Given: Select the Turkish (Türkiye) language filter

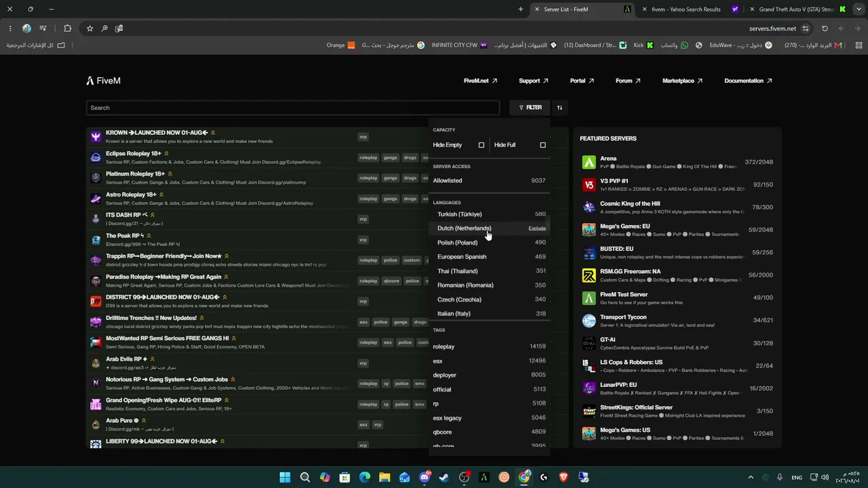Looking at the screenshot, I should (x=490, y=214).
